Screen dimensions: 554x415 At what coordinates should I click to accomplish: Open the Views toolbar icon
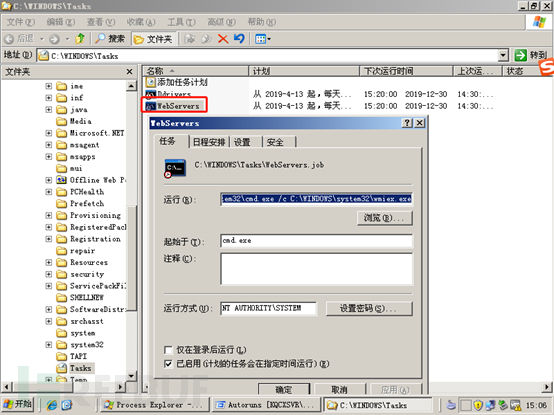263,38
